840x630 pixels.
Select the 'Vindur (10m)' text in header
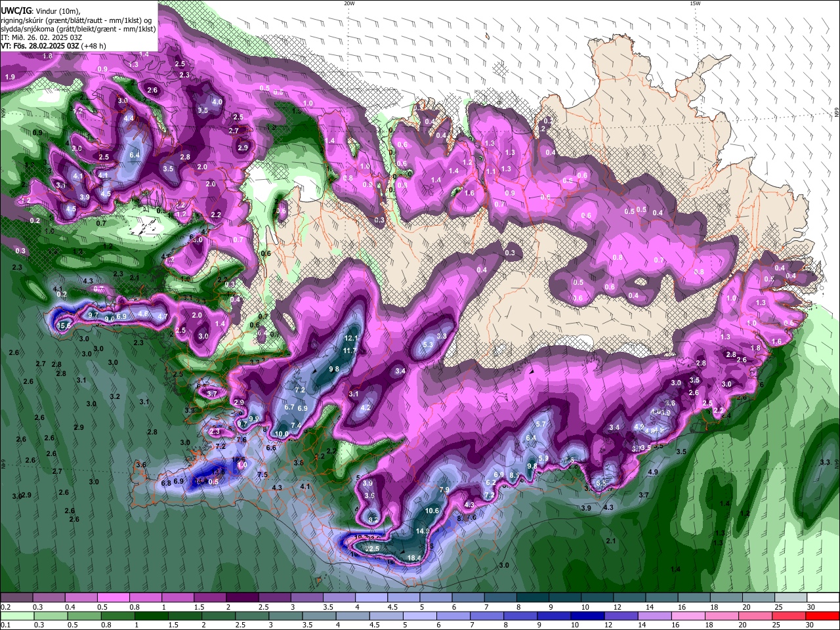click(56, 11)
